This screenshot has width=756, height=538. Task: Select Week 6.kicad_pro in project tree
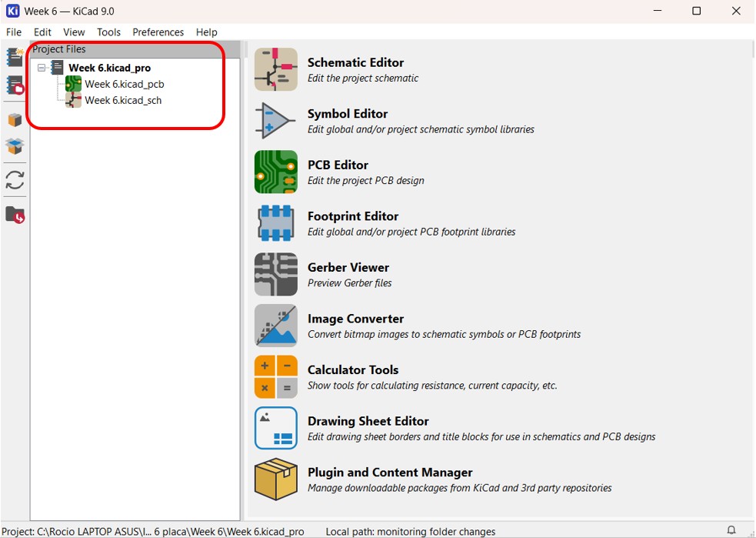tap(109, 68)
